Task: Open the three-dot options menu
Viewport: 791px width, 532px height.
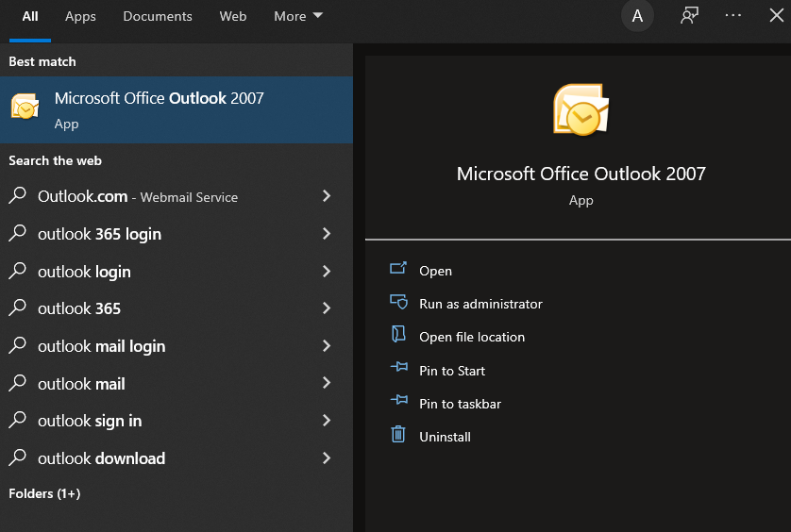Action: [x=733, y=15]
